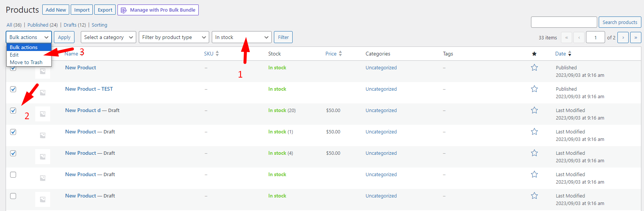
Task: Choose Edit from Bulk actions menu
Action: (15, 55)
